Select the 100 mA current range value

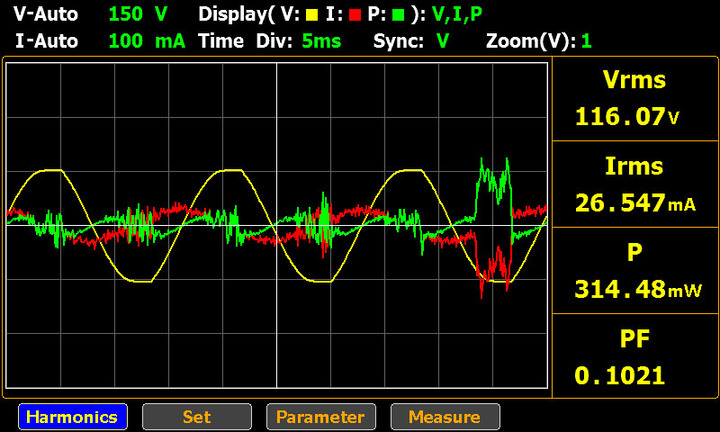(x=147, y=41)
